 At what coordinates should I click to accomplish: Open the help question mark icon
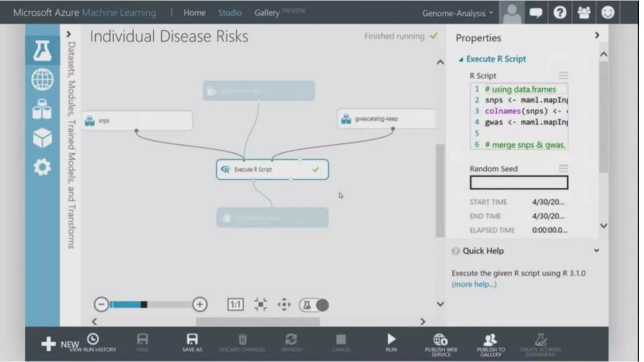(560, 13)
